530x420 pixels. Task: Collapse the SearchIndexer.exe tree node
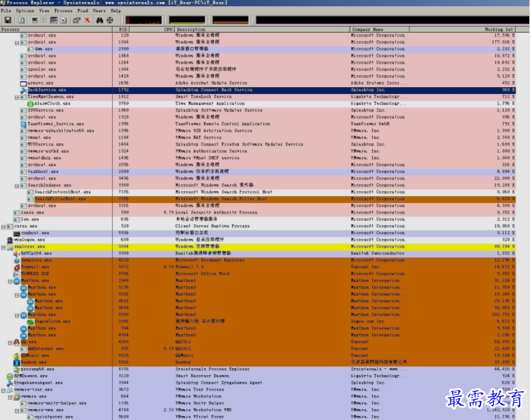tap(18, 185)
